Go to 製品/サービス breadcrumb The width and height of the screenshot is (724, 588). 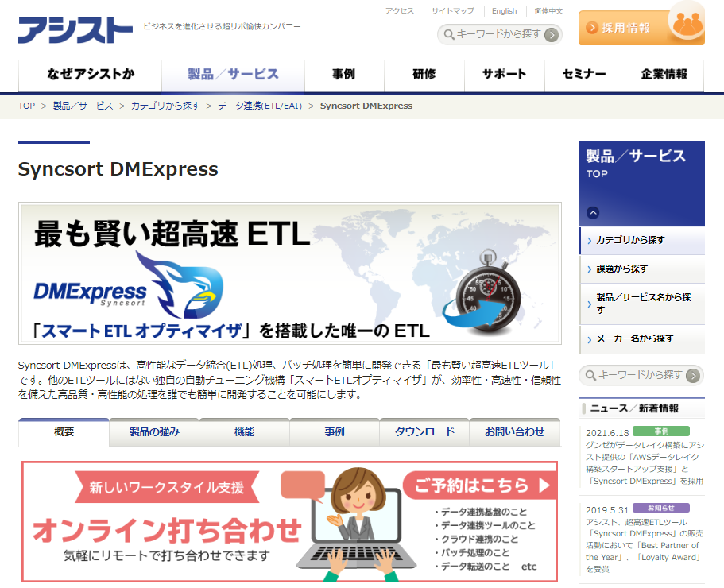pos(83,106)
